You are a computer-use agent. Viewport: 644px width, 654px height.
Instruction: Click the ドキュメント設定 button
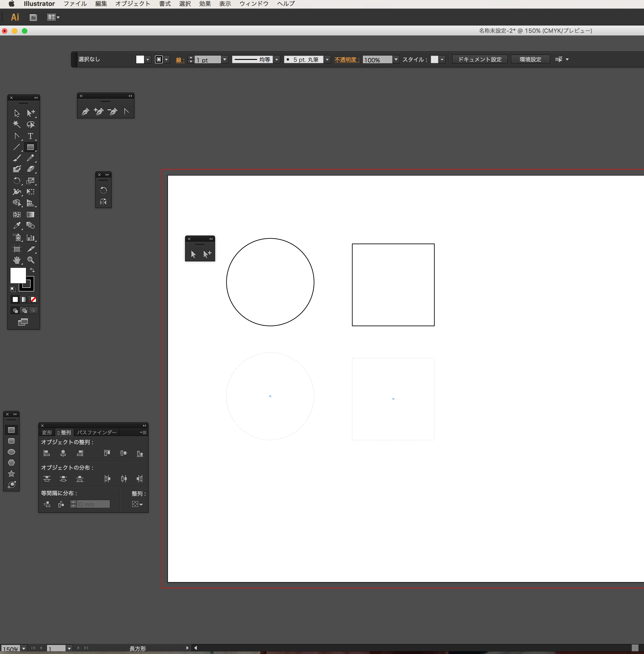480,59
